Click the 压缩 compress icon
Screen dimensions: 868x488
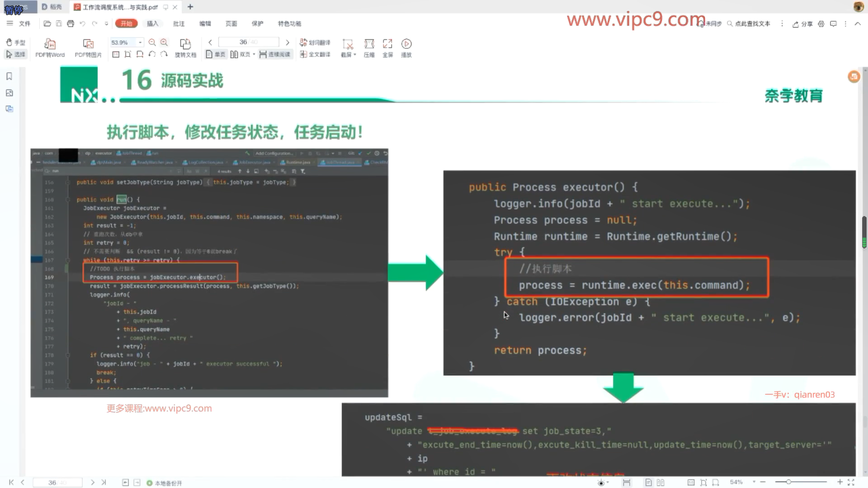tap(369, 44)
